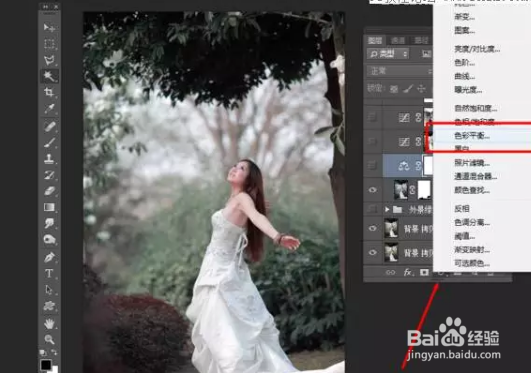The height and width of the screenshot is (373, 531).
Task: Choose 照片滤镜... from the menu
Action: pyautogui.click(x=472, y=163)
